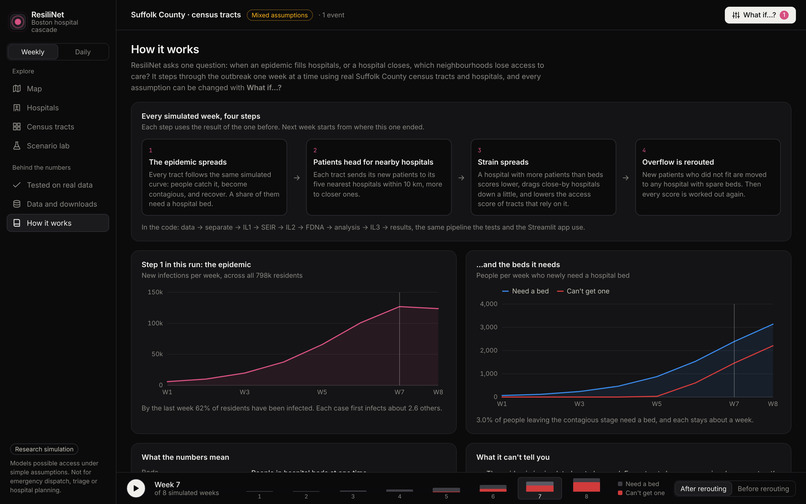Open the Census tracts page
The image size is (806, 504).
tap(58, 127)
